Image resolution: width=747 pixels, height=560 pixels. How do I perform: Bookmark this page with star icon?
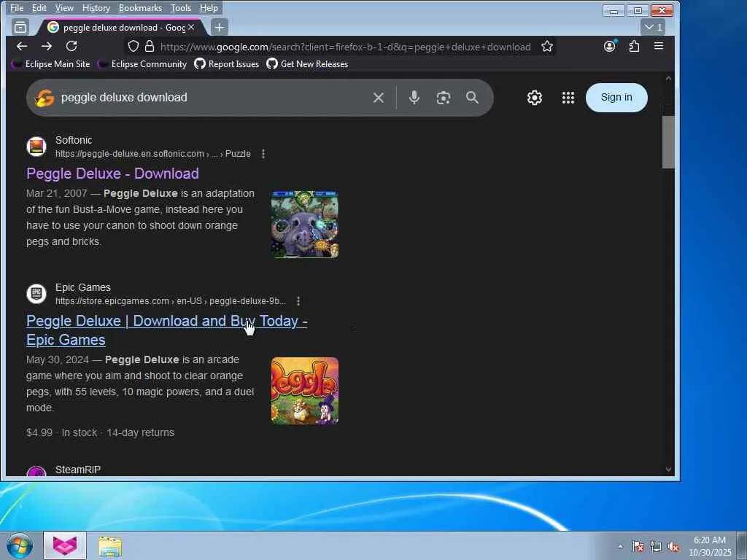point(547,46)
